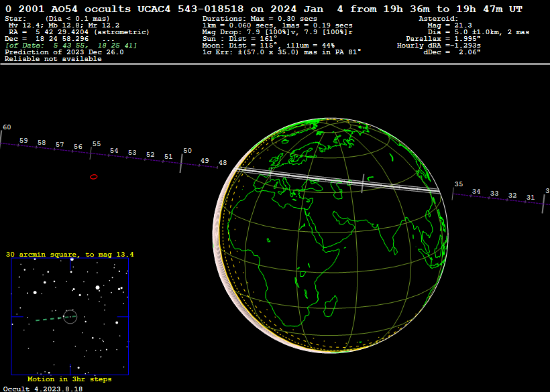The image size is (550, 392).
Task: Click minute marker 35 right of the globe
Action: pyautogui.click(x=459, y=184)
